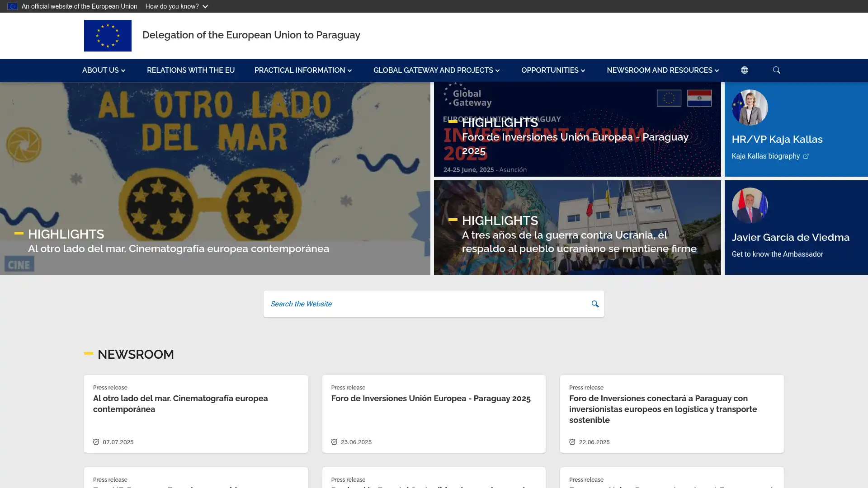Click the small EU flag icon in top banner
Viewport: 868px width, 488px height.
coord(12,6)
